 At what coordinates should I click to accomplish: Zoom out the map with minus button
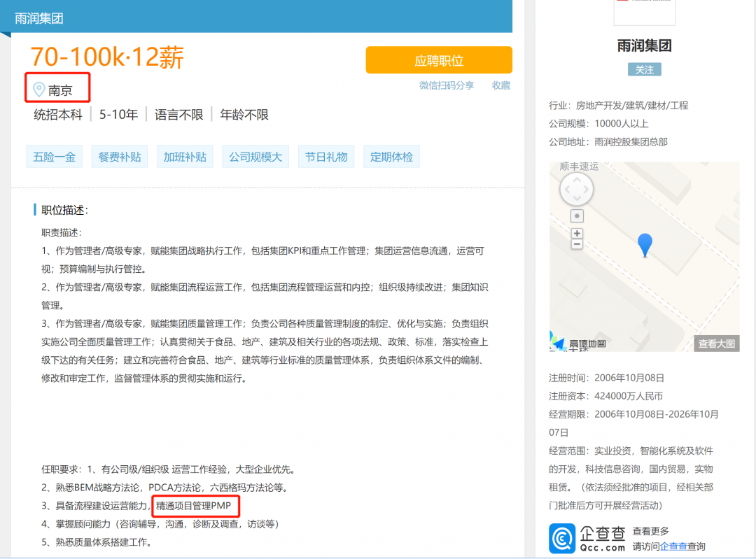(x=577, y=244)
